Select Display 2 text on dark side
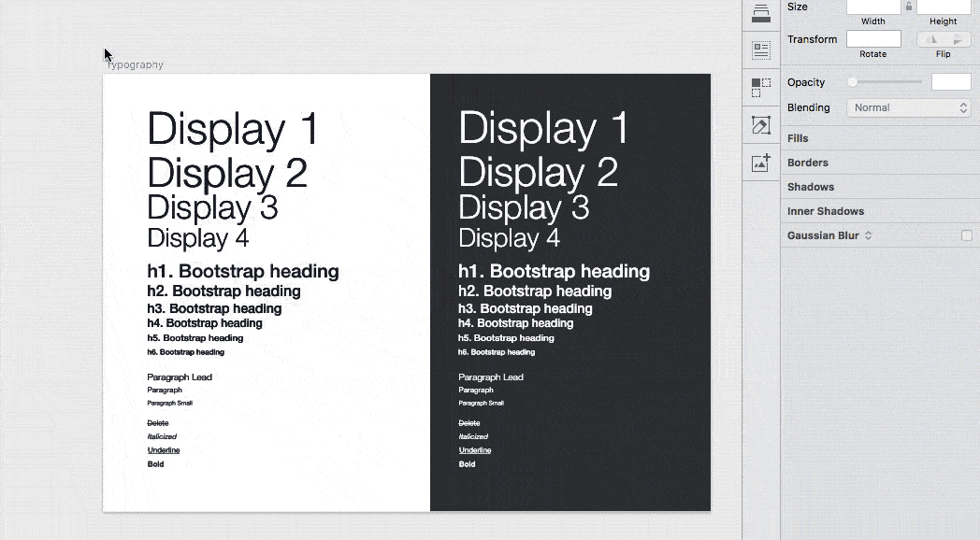This screenshot has width=980, height=540. pyautogui.click(x=538, y=172)
